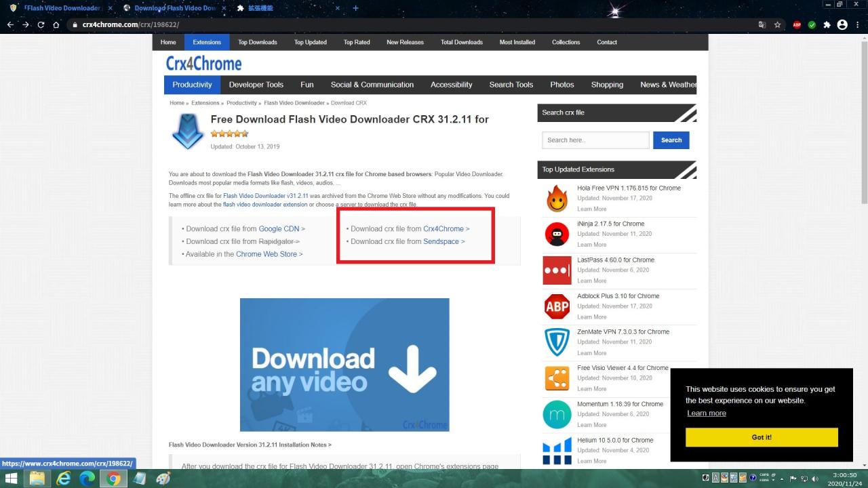Switch to the Download Flash Video tab

coord(175,8)
